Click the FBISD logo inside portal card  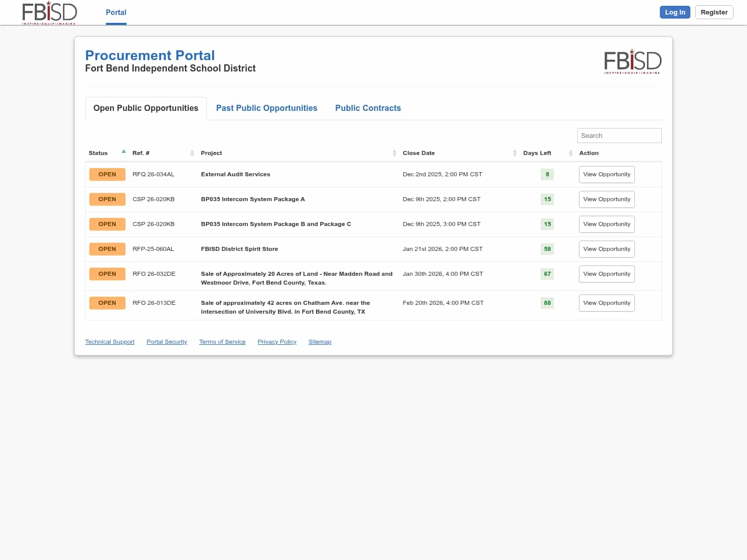click(x=632, y=61)
